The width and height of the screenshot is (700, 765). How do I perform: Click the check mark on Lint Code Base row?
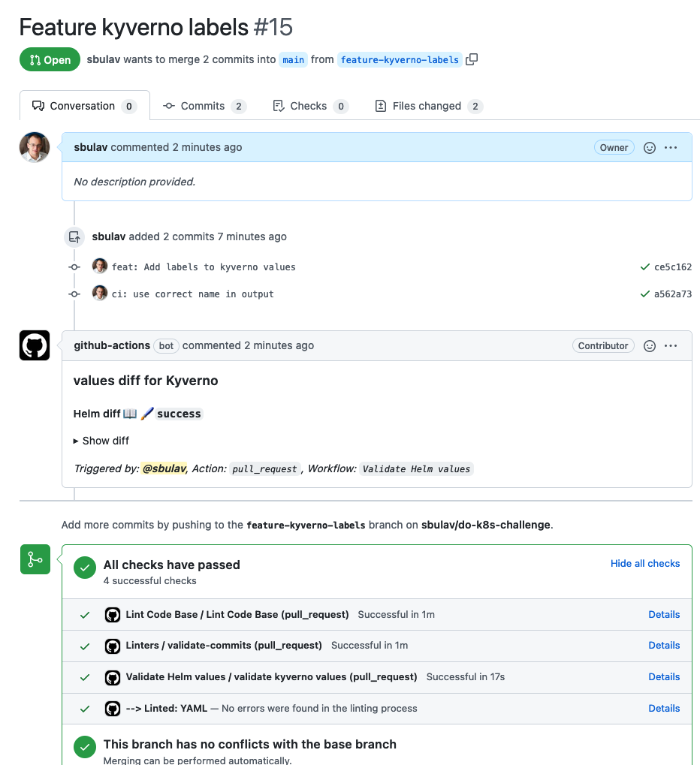tap(85, 615)
